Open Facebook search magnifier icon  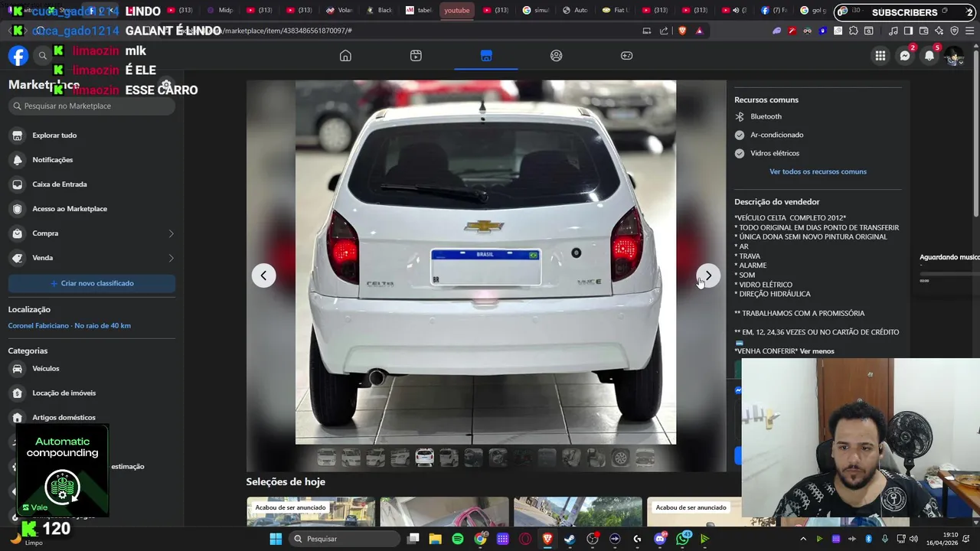click(43, 56)
